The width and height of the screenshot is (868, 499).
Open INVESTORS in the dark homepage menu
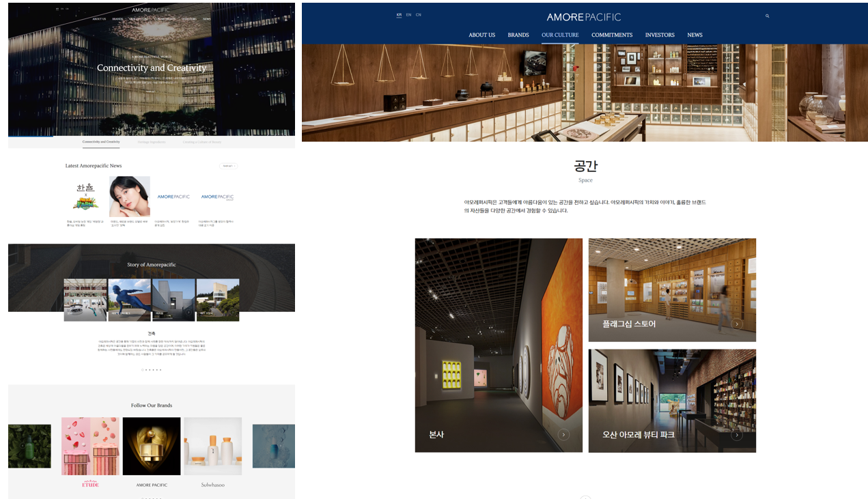click(x=189, y=19)
